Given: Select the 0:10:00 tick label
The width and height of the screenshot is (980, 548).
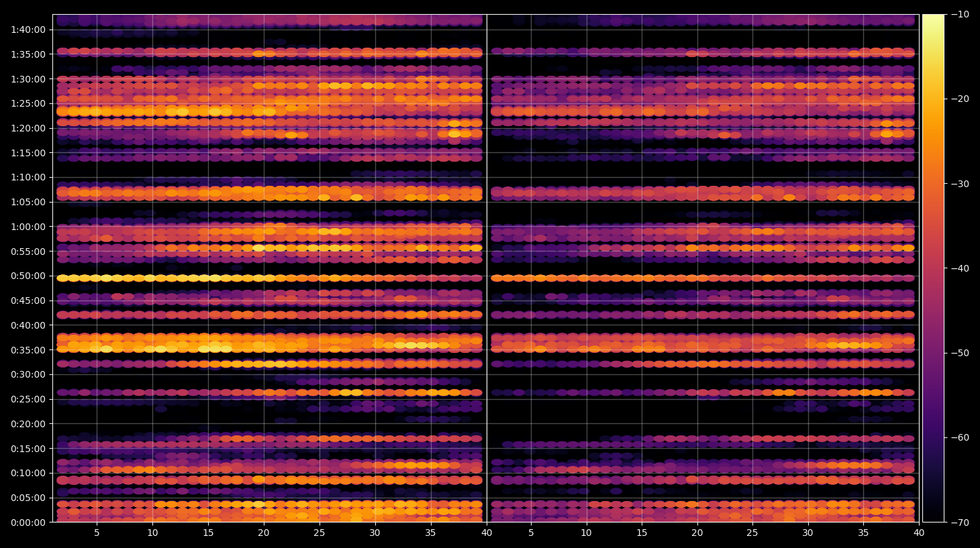Looking at the screenshot, I should pyautogui.click(x=28, y=473).
